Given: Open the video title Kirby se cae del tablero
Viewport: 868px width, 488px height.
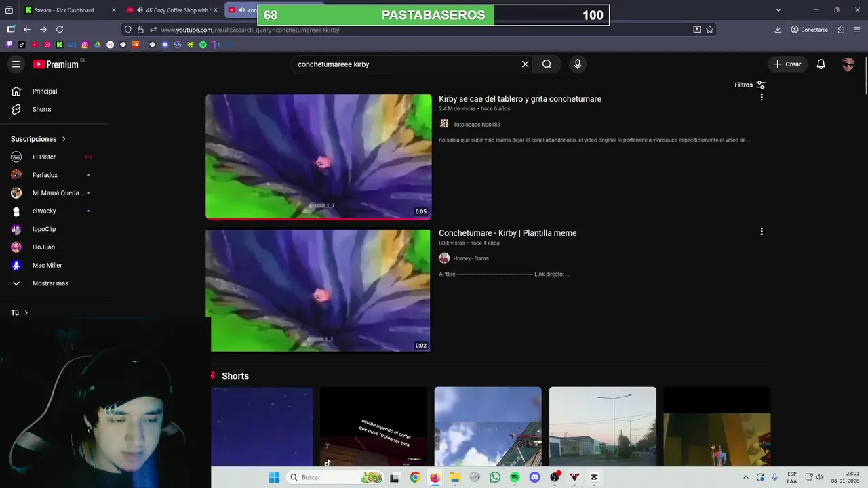Looking at the screenshot, I should click(x=520, y=99).
